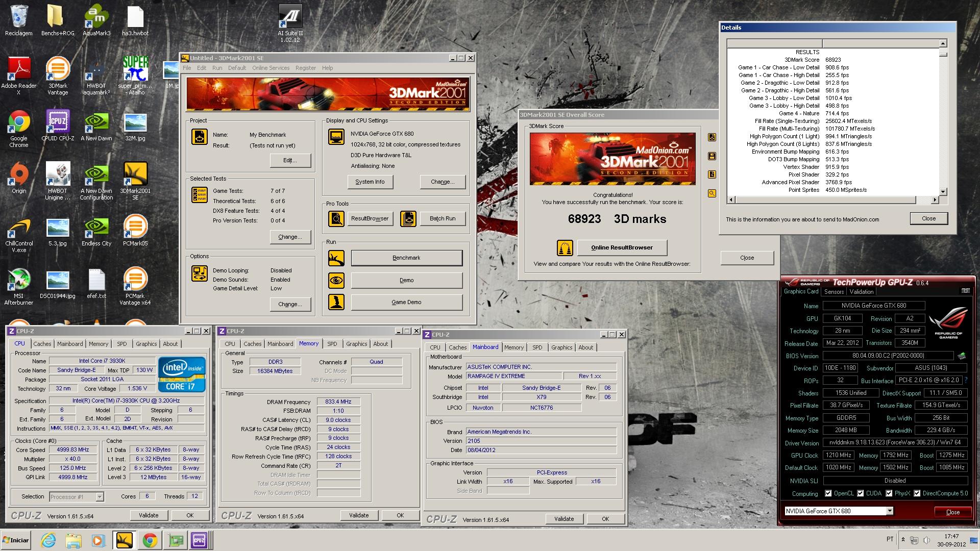
Task: Click the Bus Interface question mark in GPU-Z
Action: point(966,380)
